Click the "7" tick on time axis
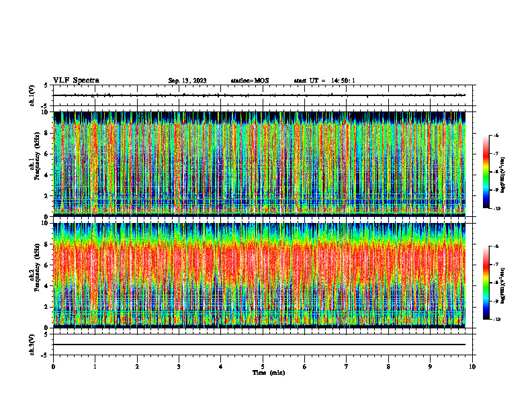The image size is (532, 411). [x=347, y=367]
